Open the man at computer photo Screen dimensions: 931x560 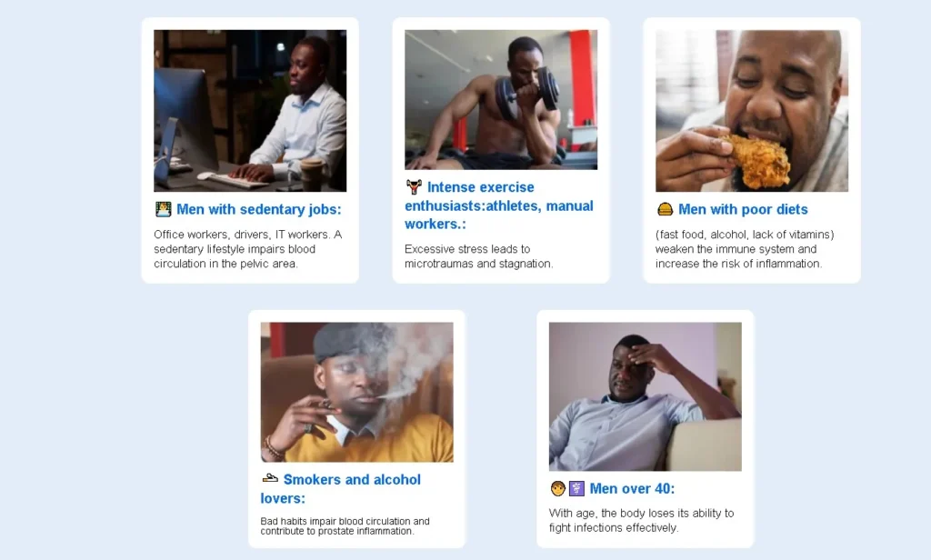click(x=250, y=110)
